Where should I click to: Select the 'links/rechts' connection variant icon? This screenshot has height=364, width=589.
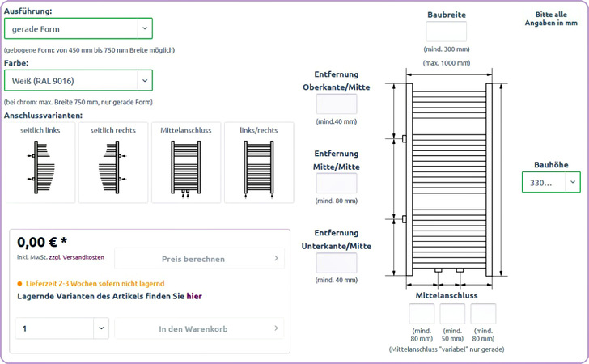[258, 167]
